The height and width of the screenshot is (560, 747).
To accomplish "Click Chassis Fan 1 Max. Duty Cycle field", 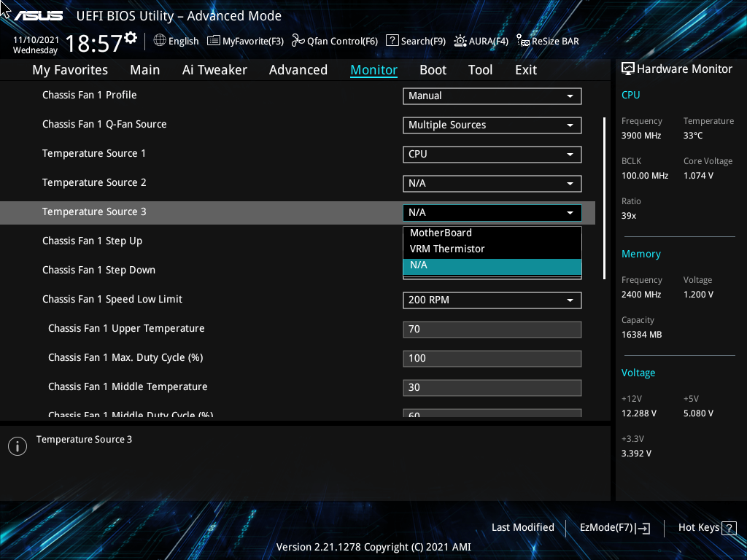I will [x=492, y=358].
